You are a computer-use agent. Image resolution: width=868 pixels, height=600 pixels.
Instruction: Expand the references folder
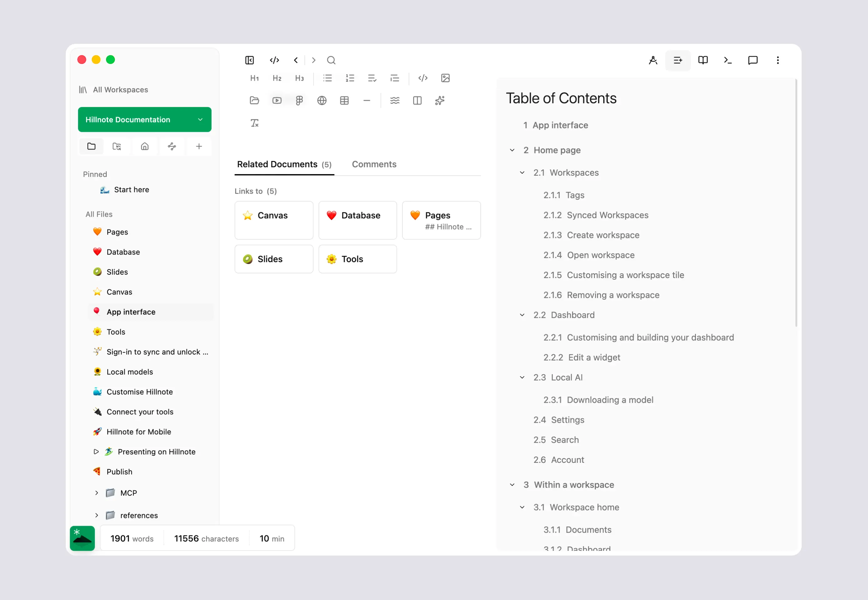96,515
